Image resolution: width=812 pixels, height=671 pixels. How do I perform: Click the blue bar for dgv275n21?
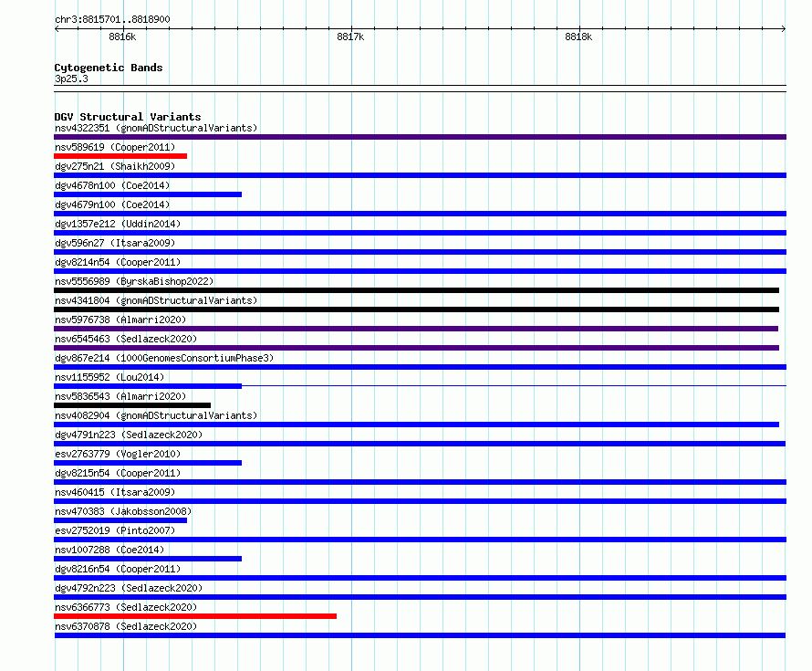click(420, 175)
